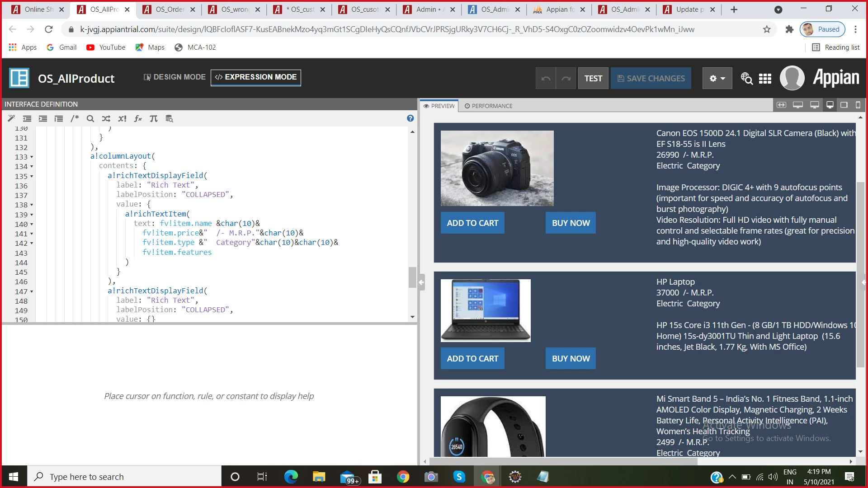
Task: Add the HP Laptop to cart
Action: (472, 358)
